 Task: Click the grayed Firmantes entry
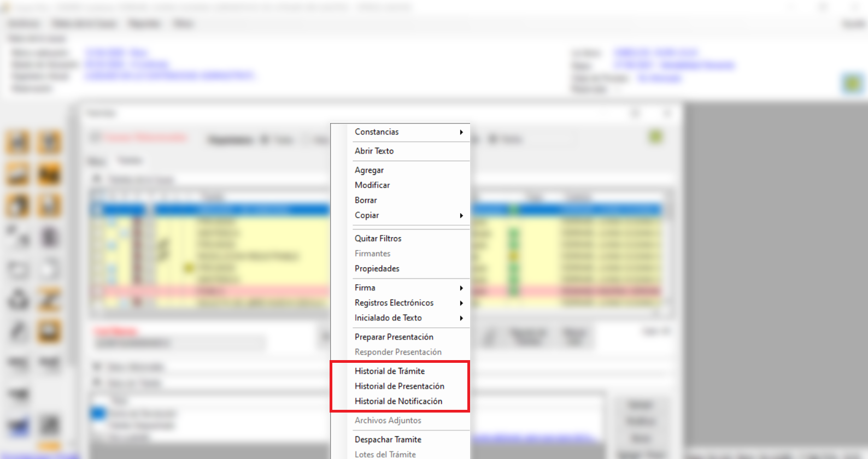coord(372,254)
